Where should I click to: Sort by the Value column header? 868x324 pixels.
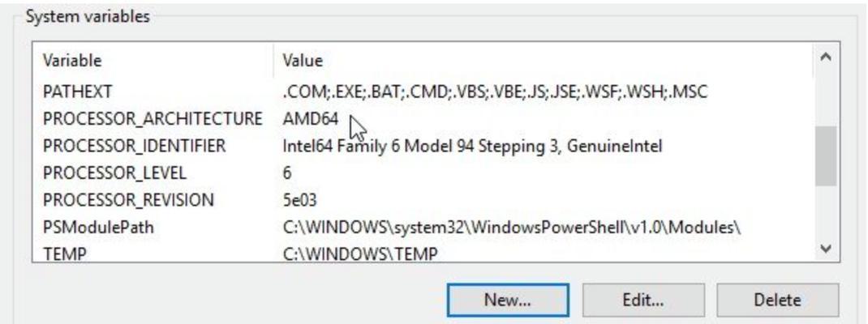(x=544, y=60)
